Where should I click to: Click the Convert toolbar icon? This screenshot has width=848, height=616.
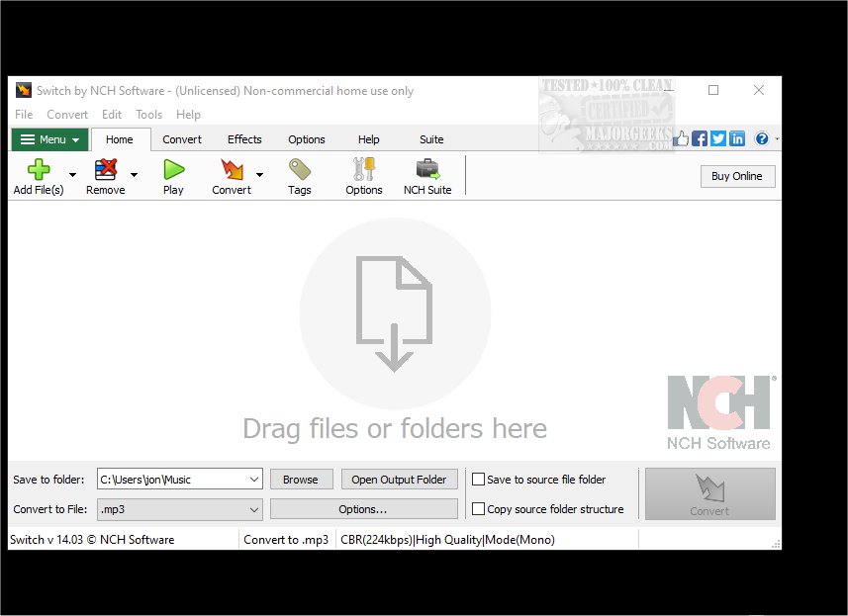point(232,170)
